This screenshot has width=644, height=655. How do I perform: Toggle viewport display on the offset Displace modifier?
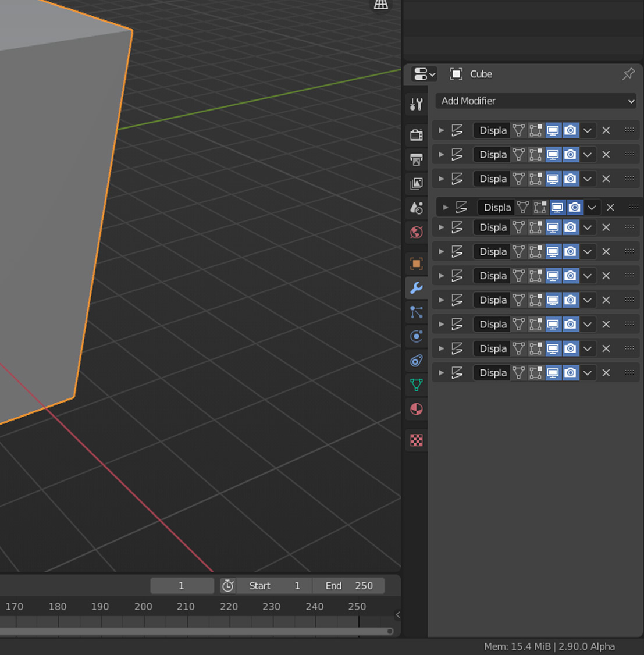pyautogui.click(x=557, y=207)
